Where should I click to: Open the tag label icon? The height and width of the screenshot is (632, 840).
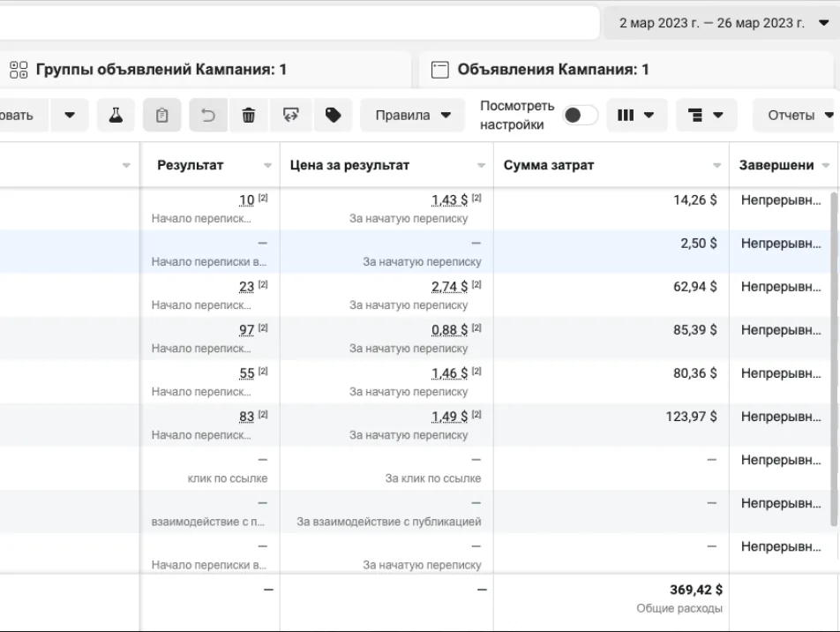[x=333, y=115]
